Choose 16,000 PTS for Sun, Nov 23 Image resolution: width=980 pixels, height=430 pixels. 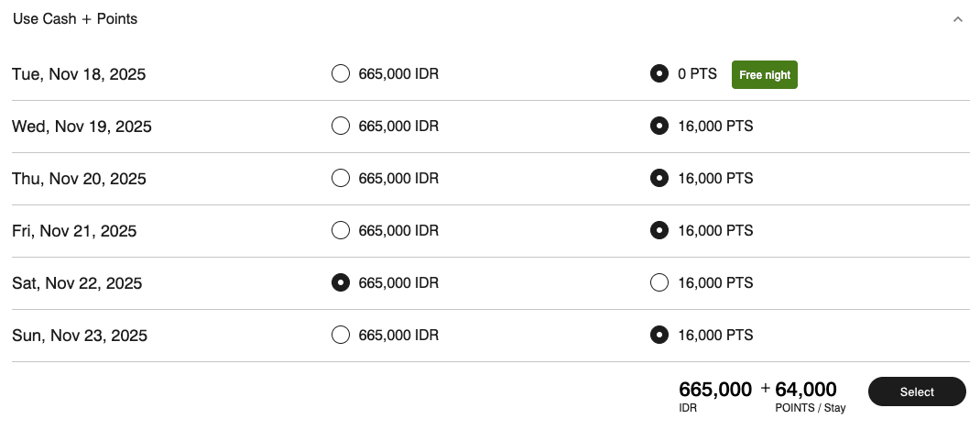click(659, 336)
